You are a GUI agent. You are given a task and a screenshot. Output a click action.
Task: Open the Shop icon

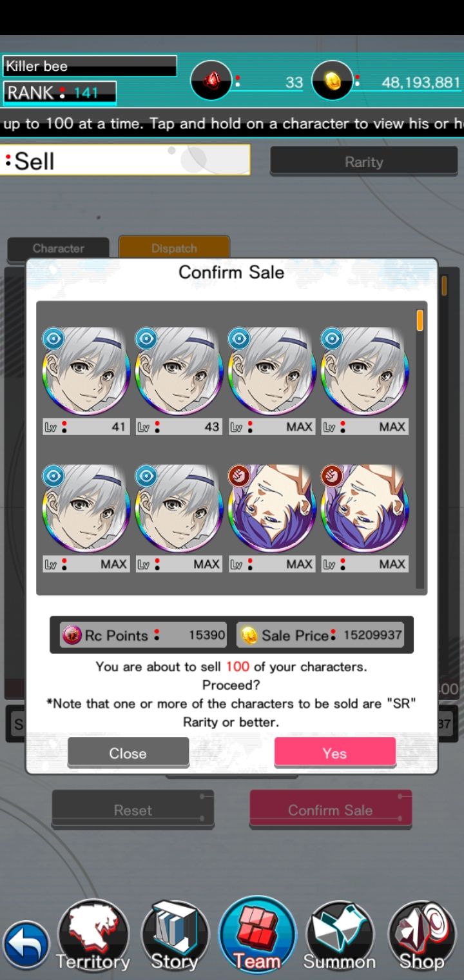click(421, 936)
